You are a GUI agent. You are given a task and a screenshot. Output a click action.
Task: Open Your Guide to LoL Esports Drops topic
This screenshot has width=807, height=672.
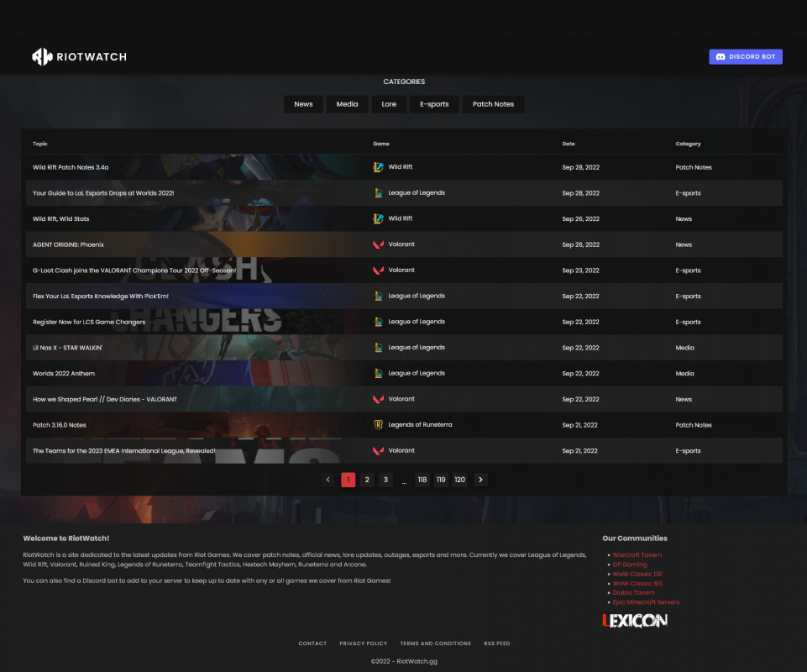(x=103, y=193)
